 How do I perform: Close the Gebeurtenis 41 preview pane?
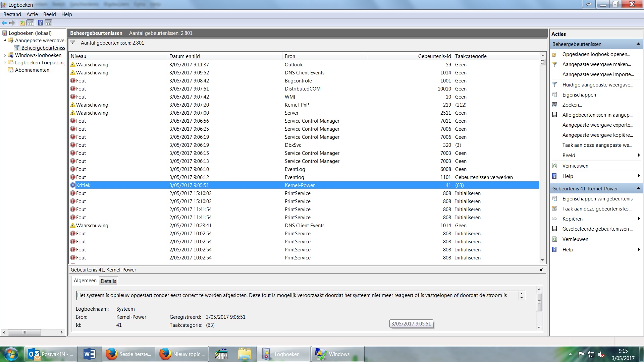(x=541, y=270)
